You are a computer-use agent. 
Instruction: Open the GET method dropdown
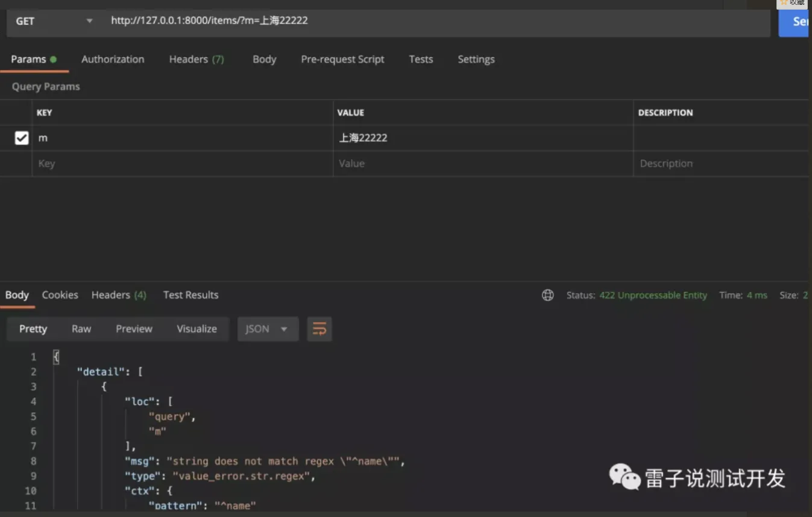(54, 21)
